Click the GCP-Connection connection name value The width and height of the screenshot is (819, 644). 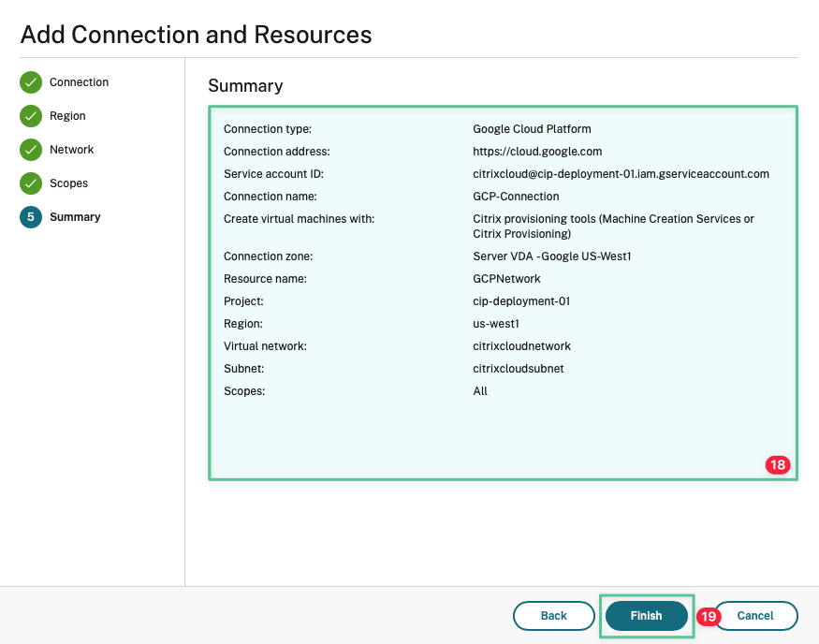(516, 197)
